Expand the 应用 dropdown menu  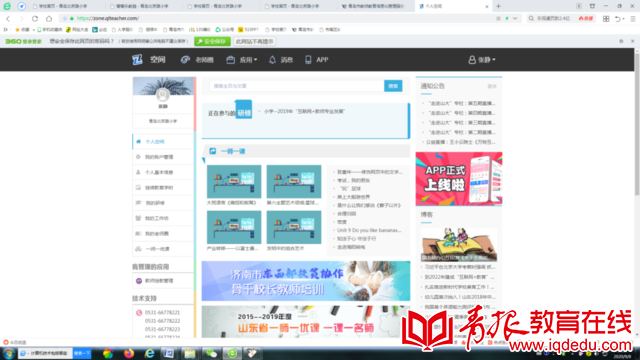(242, 60)
